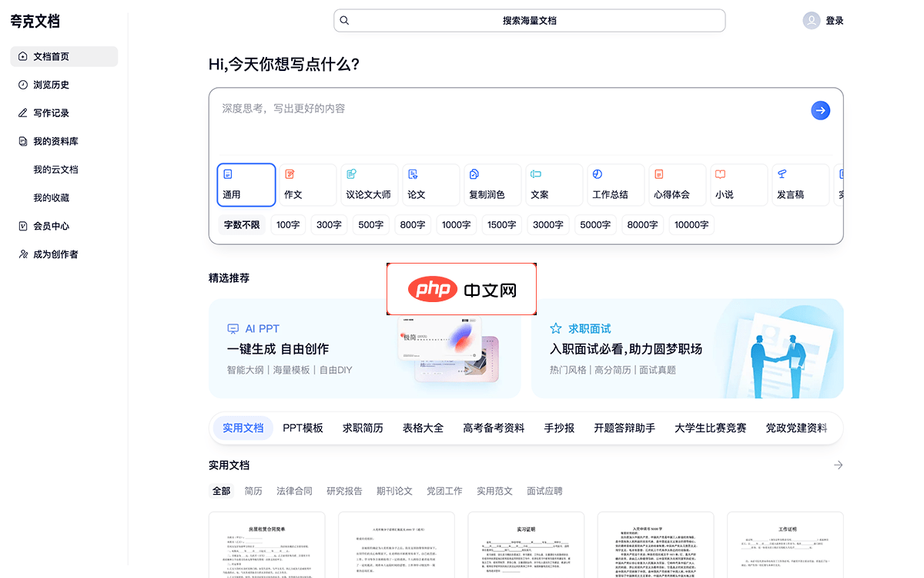The width and height of the screenshot is (924, 578).
Task: Switch to 手抄报 tab
Action: 559,428
